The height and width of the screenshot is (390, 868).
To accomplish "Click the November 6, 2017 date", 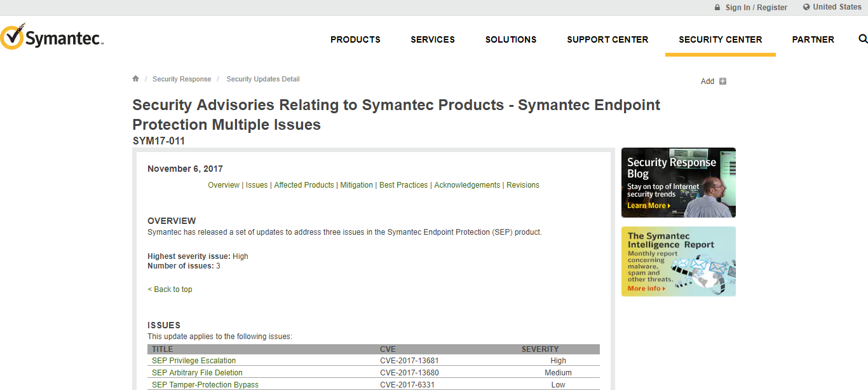I will pyautogui.click(x=185, y=169).
